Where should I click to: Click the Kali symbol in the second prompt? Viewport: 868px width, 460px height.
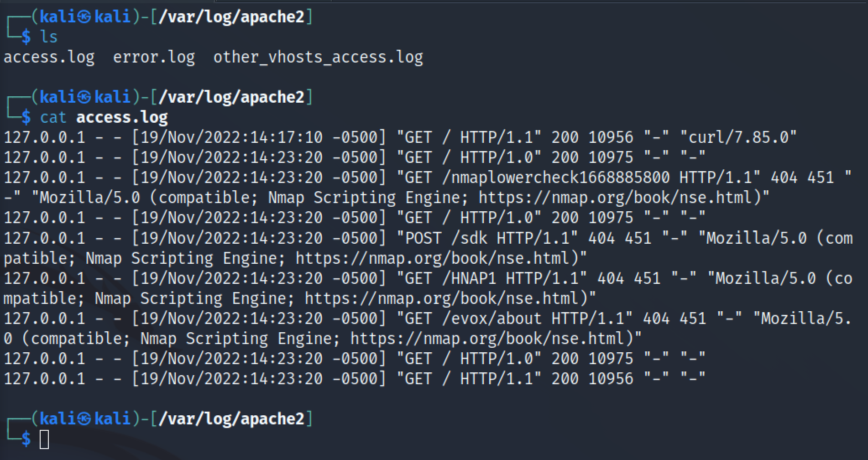tap(84, 97)
